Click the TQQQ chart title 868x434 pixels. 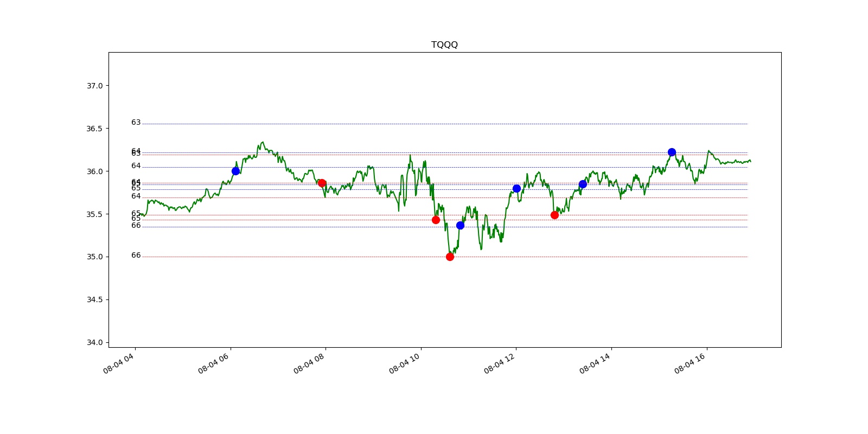tap(444, 44)
